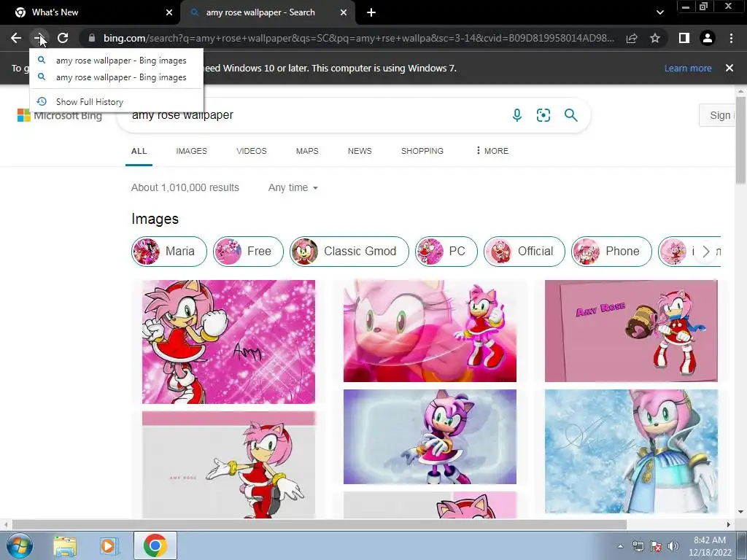Select the Classic Gmod filter chip
Image resolution: width=747 pixels, height=560 pixels.
coord(349,252)
